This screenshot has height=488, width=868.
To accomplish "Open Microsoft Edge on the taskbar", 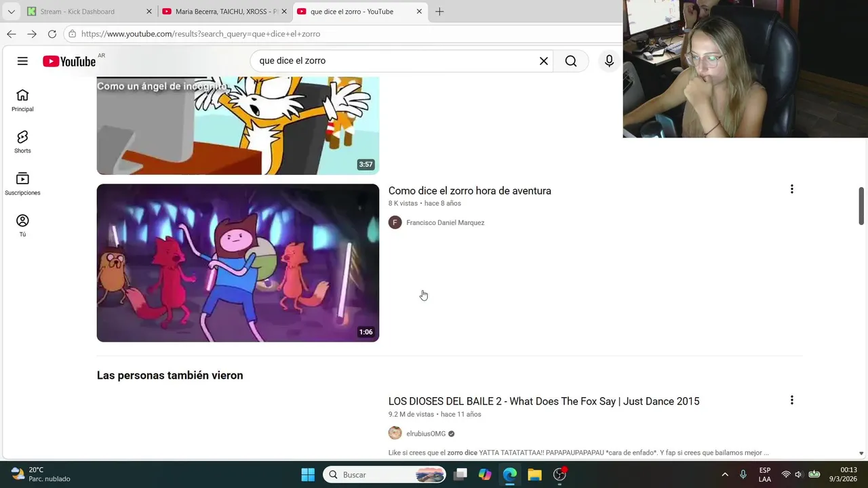I will point(510,474).
